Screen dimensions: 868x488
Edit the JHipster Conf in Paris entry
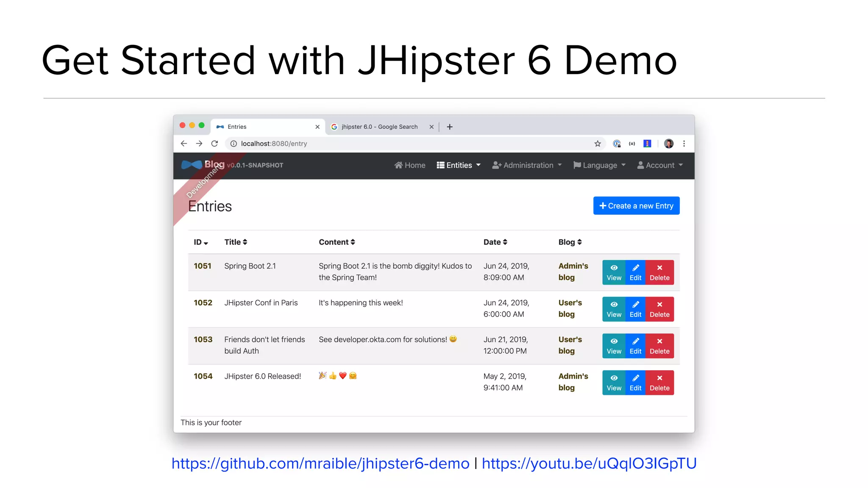click(x=635, y=309)
